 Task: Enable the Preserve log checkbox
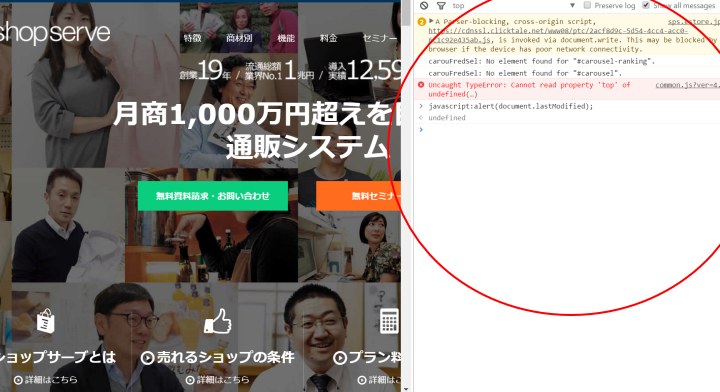(x=587, y=5)
